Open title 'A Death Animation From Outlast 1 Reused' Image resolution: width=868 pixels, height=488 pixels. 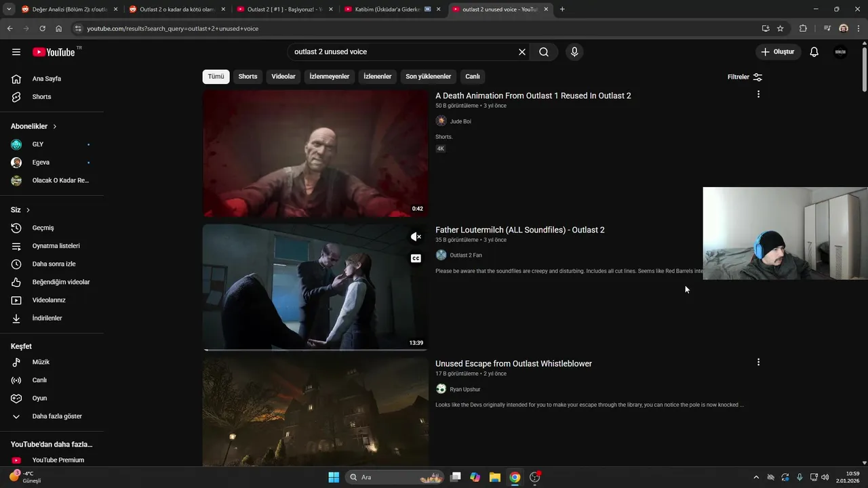point(533,96)
